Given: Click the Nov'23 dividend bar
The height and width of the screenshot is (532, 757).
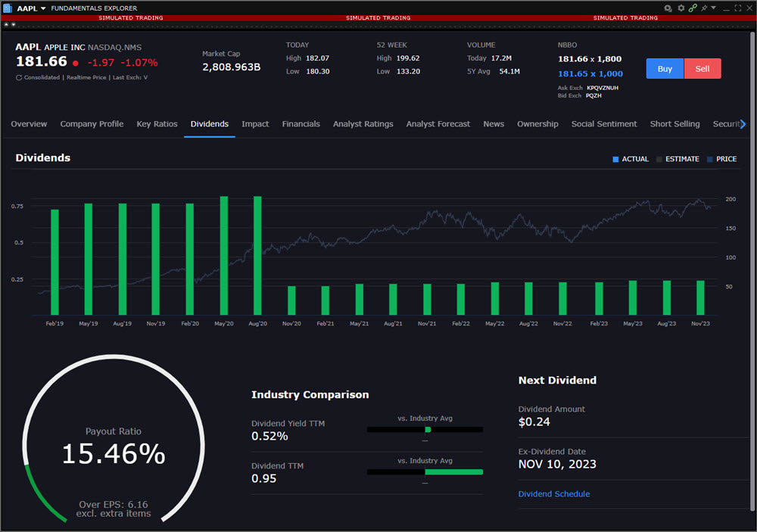Looking at the screenshot, I should click(x=700, y=298).
